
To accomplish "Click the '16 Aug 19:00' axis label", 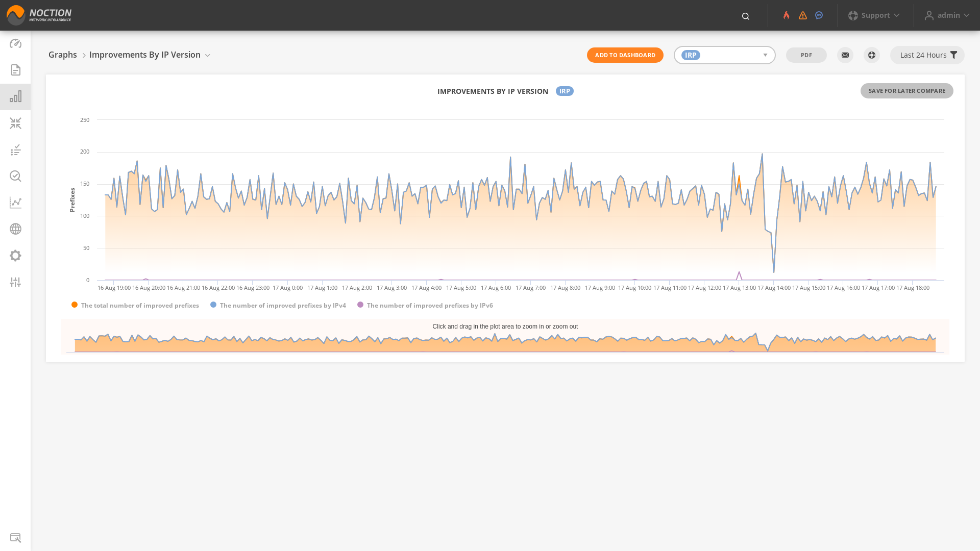I will (114, 288).
